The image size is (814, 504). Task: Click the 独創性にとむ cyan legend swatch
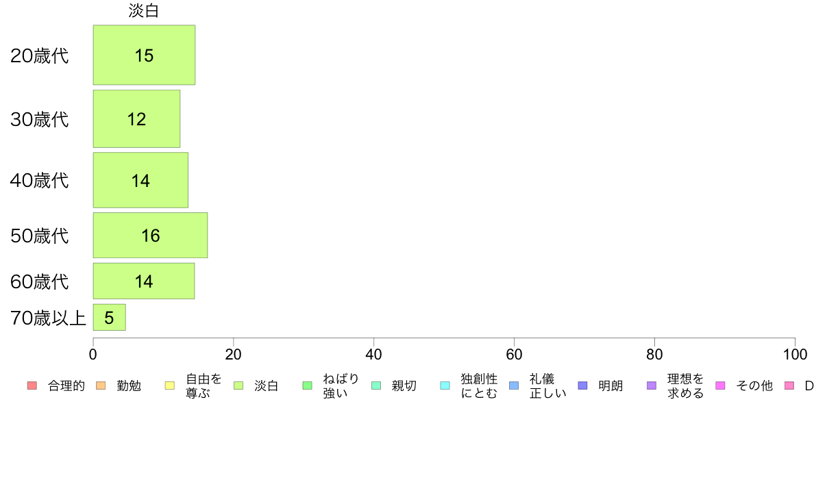point(445,386)
